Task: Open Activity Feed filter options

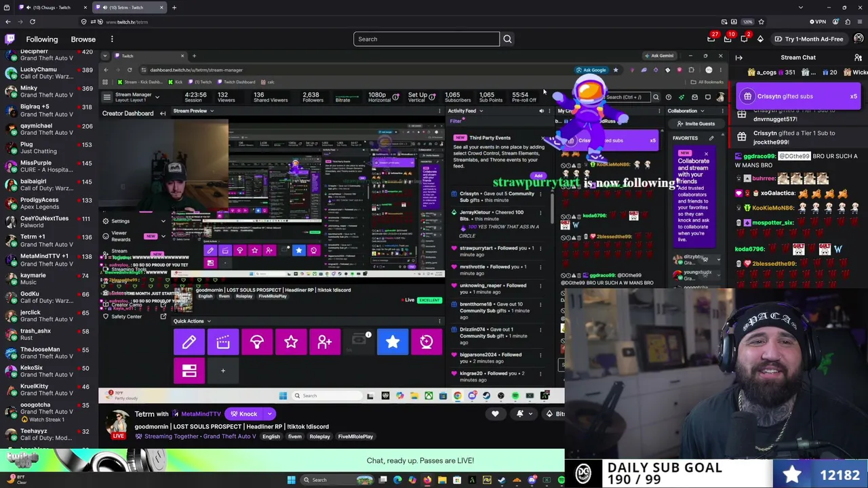Action: pos(457,121)
